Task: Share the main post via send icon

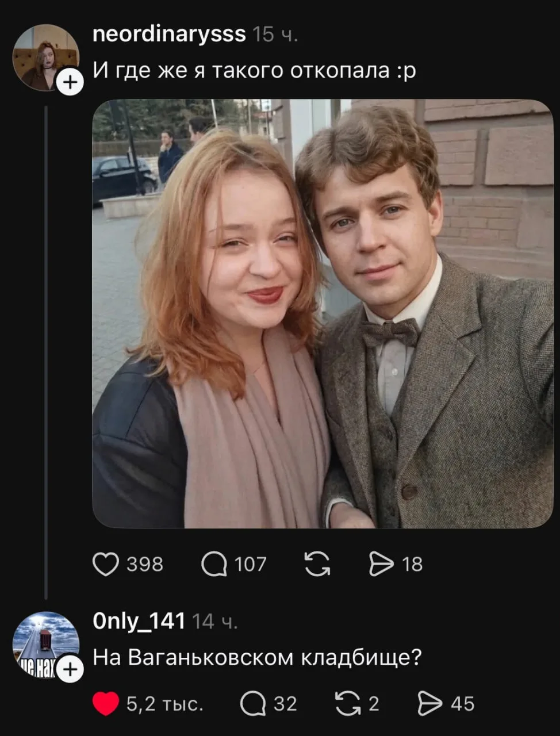Action: pyautogui.click(x=381, y=564)
